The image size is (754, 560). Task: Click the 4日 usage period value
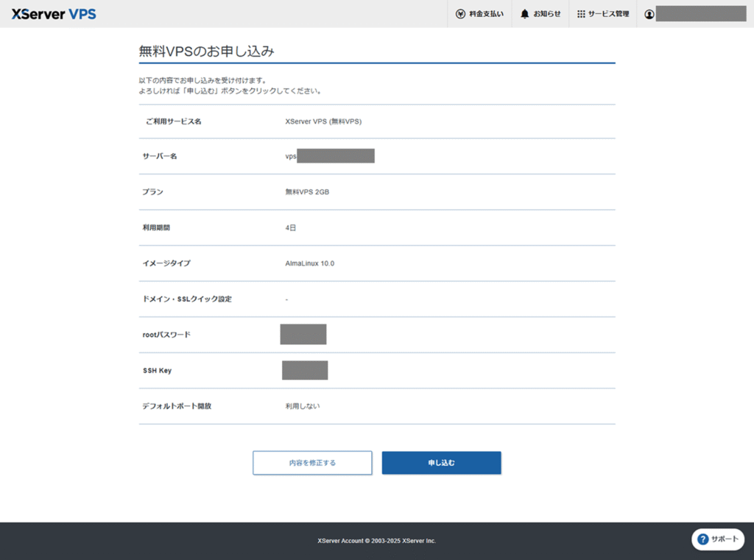pyautogui.click(x=291, y=228)
